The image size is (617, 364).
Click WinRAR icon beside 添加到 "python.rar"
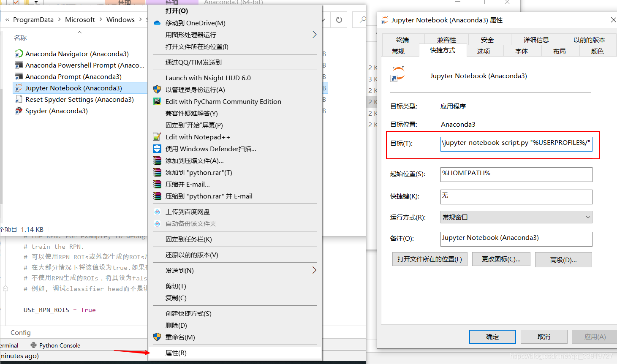pos(157,172)
